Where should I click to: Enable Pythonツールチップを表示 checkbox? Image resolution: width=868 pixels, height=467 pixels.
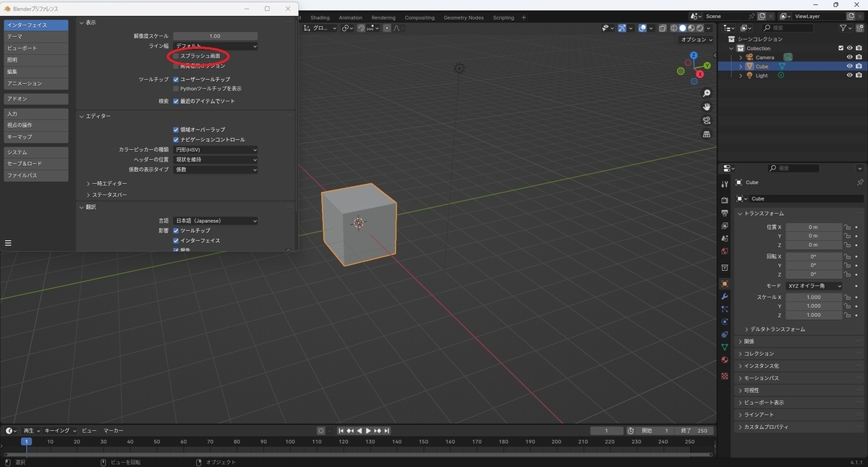tap(176, 88)
